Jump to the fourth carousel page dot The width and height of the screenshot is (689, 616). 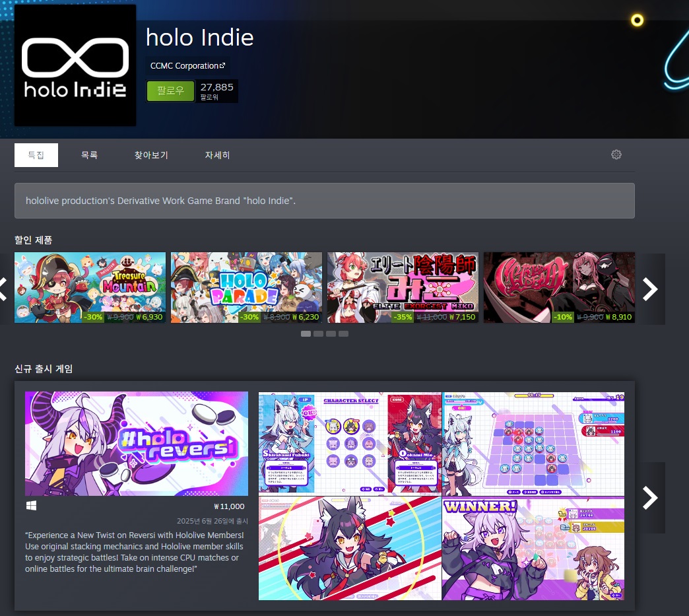pyautogui.click(x=344, y=333)
